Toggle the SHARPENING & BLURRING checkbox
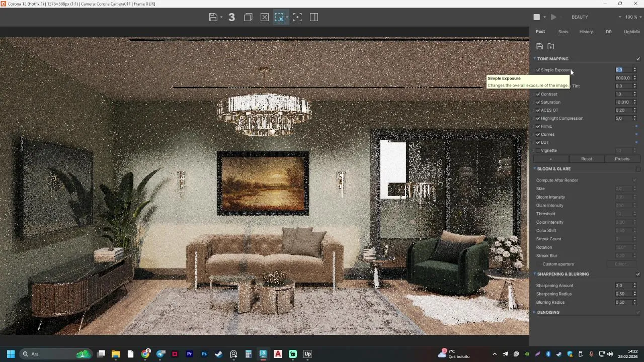 coord(638,274)
